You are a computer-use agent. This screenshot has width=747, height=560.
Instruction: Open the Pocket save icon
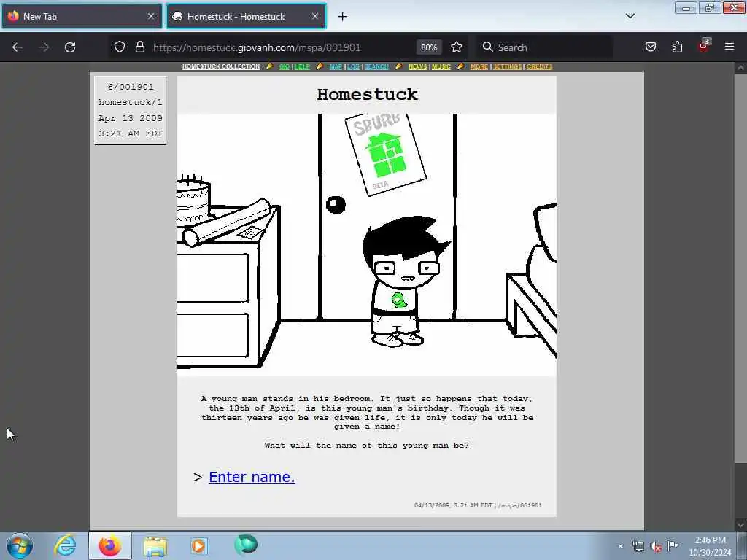(651, 47)
